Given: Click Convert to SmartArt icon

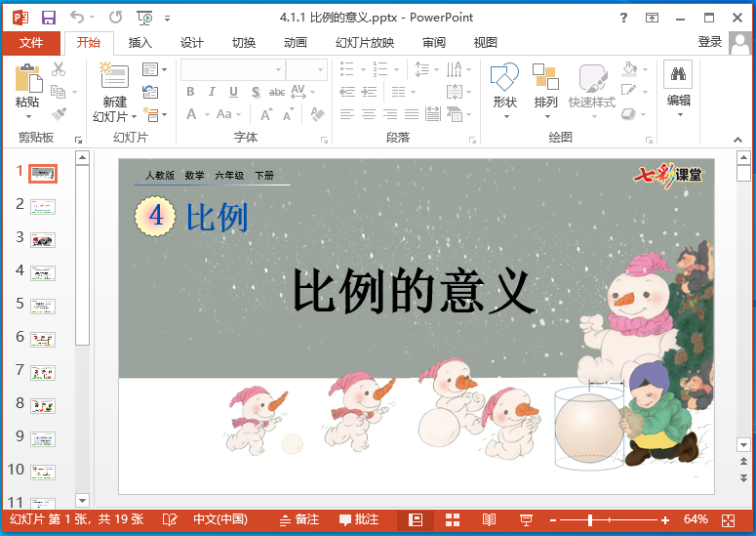Looking at the screenshot, I should [455, 114].
